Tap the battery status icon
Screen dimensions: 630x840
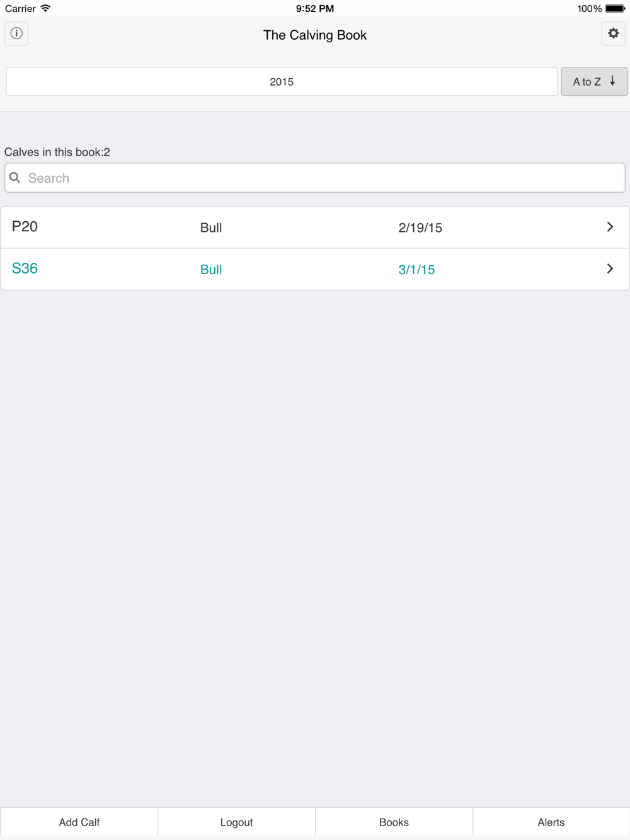click(614, 8)
